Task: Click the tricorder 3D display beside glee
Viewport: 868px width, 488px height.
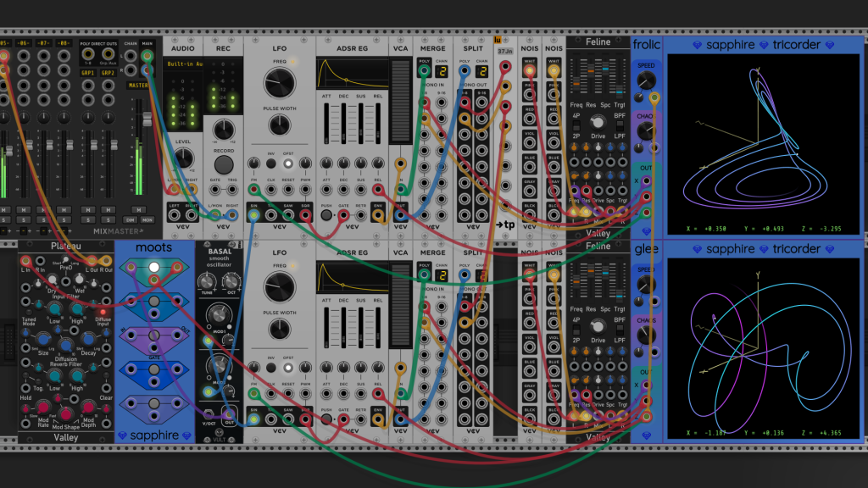Action: click(764, 348)
